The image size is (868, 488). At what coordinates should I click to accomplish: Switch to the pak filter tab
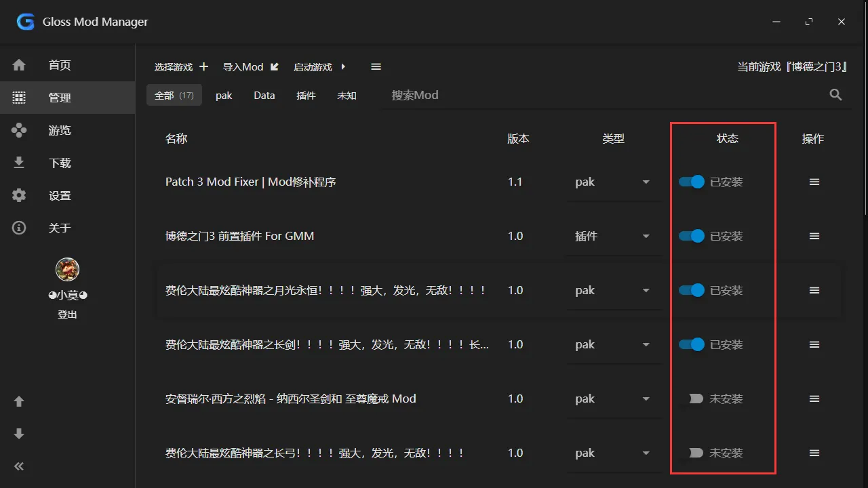click(x=224, y=96)
